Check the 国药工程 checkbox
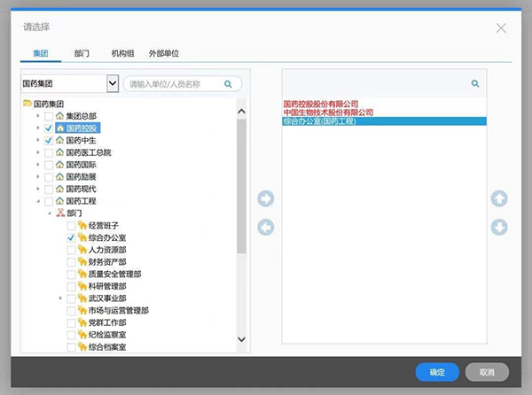Screen dimensions: 532x395 [49, 202]
